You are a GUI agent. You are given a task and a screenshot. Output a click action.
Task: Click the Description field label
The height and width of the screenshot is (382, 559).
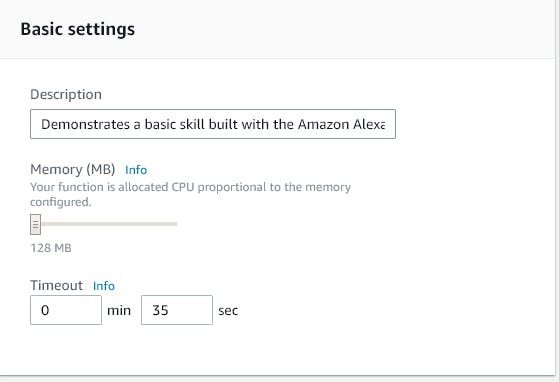(66, 94)
